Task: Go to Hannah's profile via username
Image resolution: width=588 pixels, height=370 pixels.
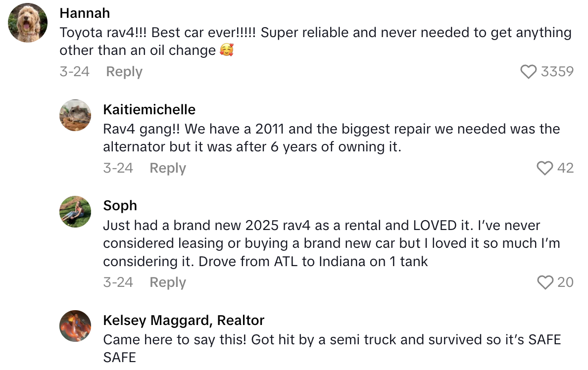Action: [85, 13]
